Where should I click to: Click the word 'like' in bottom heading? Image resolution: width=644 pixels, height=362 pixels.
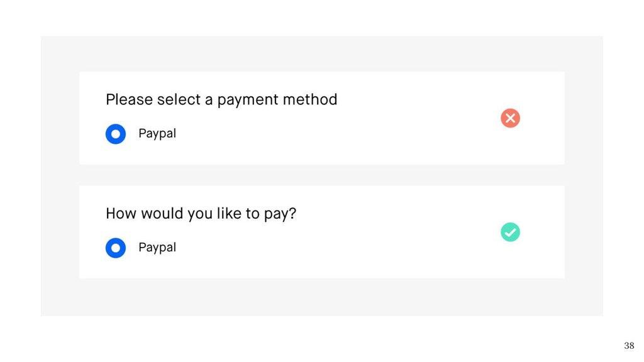pos(229,214)
